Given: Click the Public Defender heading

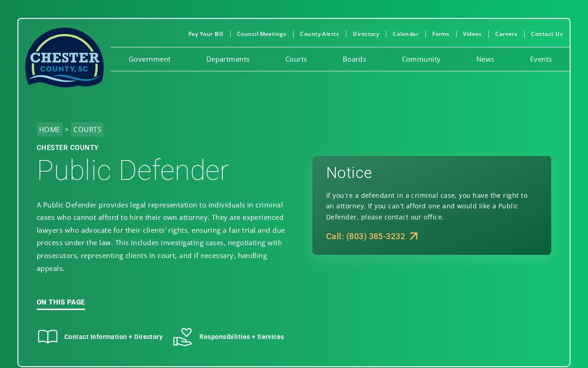Looking at the screenshot, I should [x=133, y=170].
